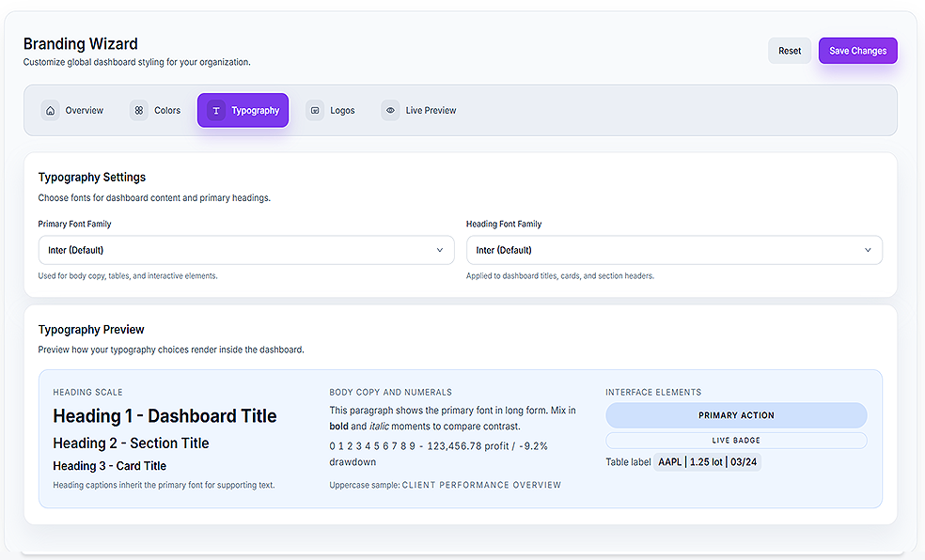Click the Live Badge pill

point(736,440)
